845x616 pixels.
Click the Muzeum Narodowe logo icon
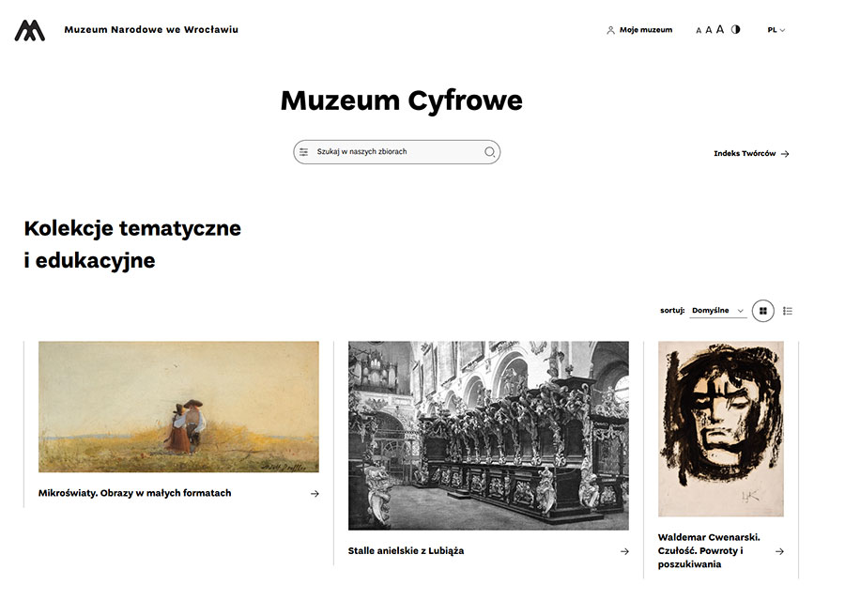point(29,29)
